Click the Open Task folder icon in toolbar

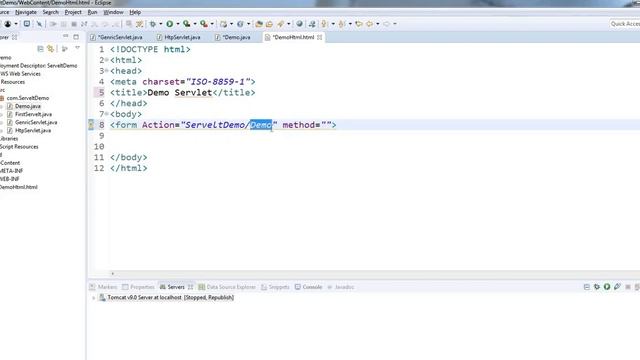point(269,24)
